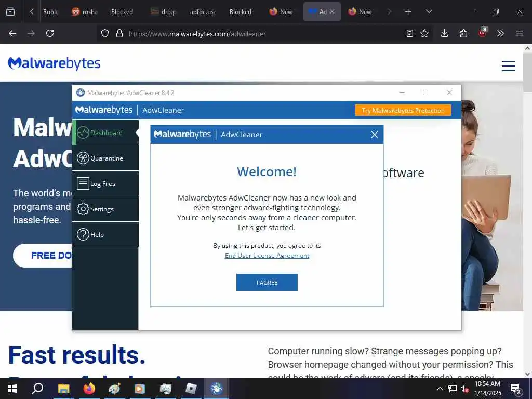This screenshot has height=399, width=532.
Task: Go back with the browser back arrow
Action: pyautogui.click(x=12, y=33)
